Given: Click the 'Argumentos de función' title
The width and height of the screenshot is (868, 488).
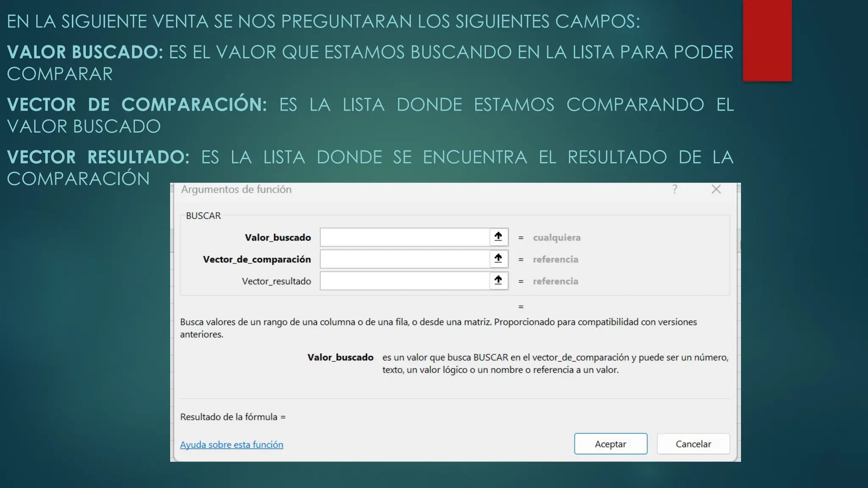Looking at the screenshot, I should pyautogui.click(x=236, y=189).
